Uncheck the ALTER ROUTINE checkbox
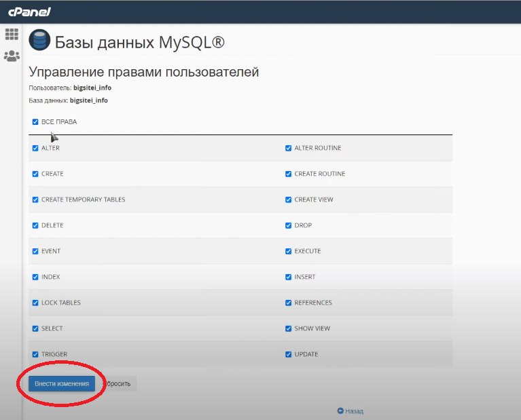The height and width of the screenshot is (420, 521). click(289, 148)
